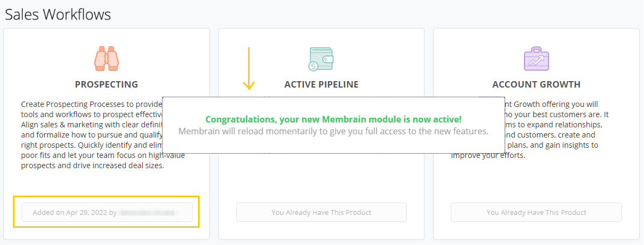Click the yellow downward arrow
Image resolution: width=644 pixels, height=245 pixels.
tap(249, 68)
